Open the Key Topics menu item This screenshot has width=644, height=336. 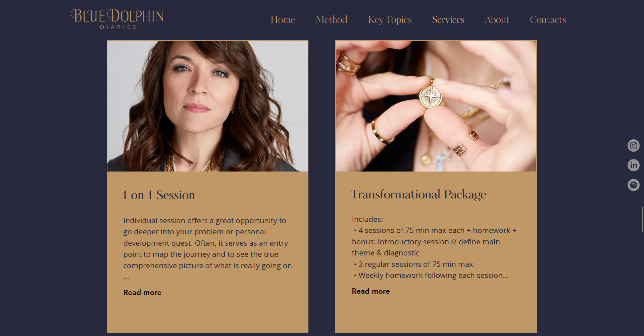click(390, 20)
